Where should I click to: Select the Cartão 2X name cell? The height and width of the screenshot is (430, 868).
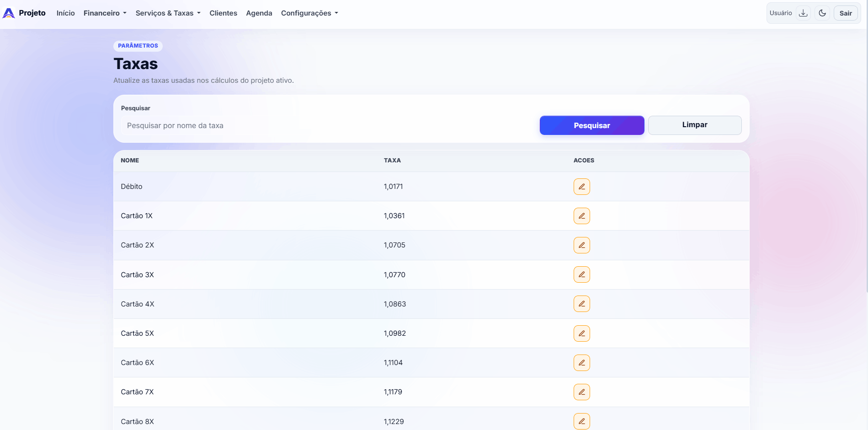pos(138,245)
